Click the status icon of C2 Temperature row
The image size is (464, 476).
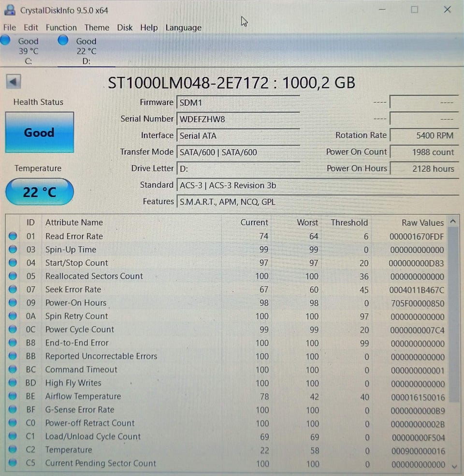pyautogui.click(x=13, y=449)
